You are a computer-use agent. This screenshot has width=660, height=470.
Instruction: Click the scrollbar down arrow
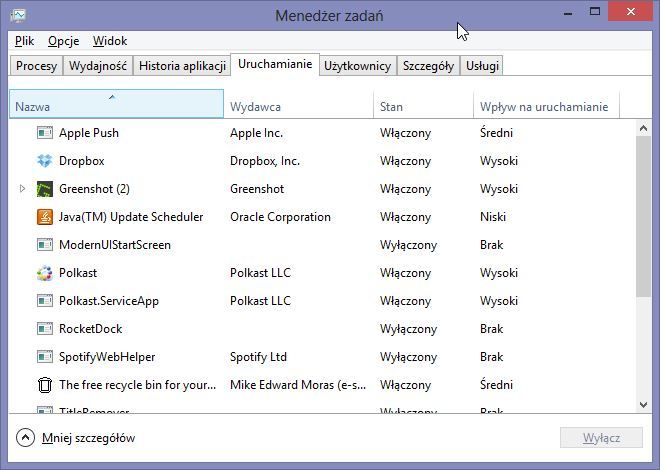(643, 404)
